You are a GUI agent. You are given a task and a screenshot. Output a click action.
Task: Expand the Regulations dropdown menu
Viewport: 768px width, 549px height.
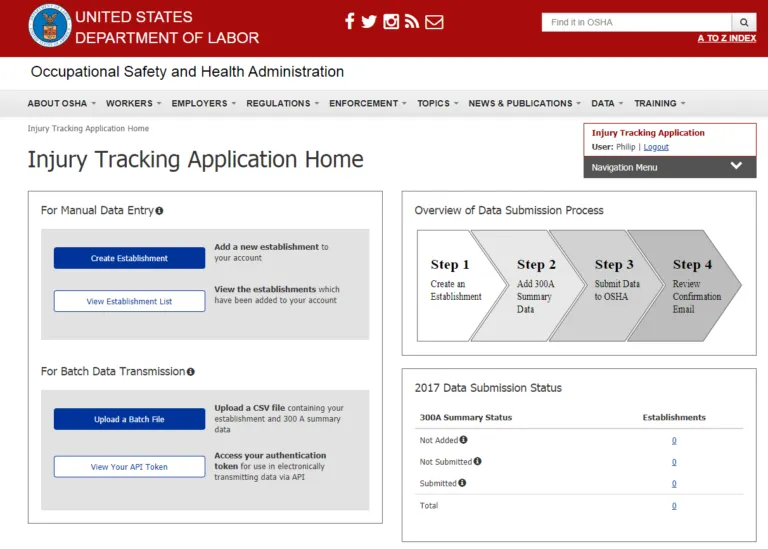point(283,103)
